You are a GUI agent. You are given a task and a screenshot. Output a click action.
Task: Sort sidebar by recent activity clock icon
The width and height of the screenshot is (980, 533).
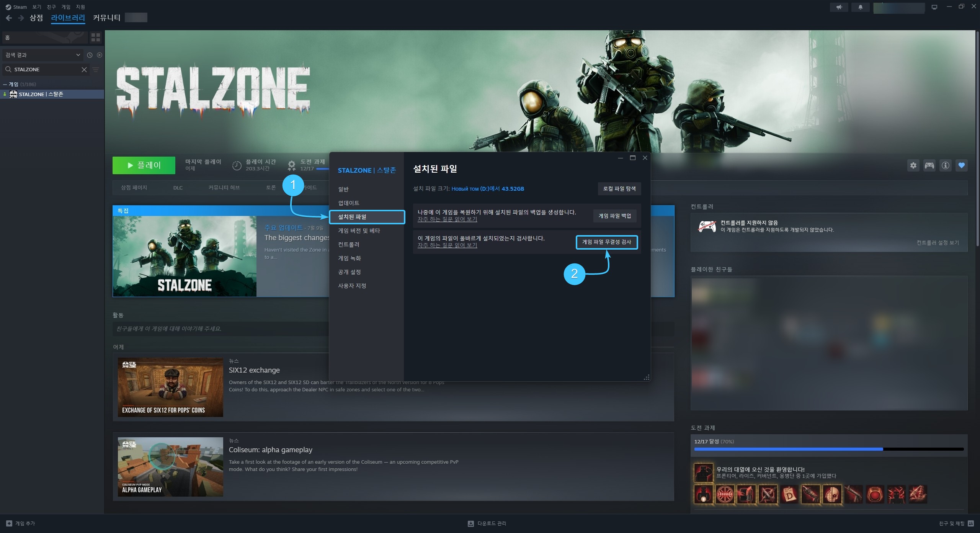pyautogui.click(x=90, y=55)
